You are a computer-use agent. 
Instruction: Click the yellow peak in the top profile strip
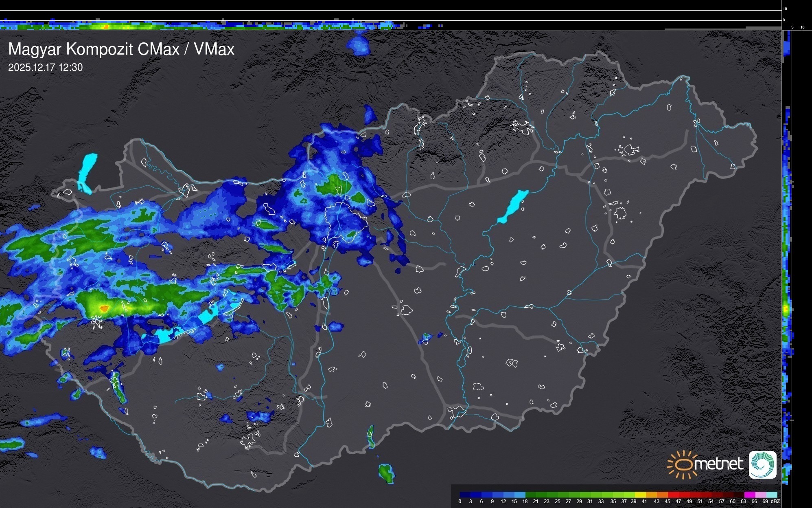(105, 26)
